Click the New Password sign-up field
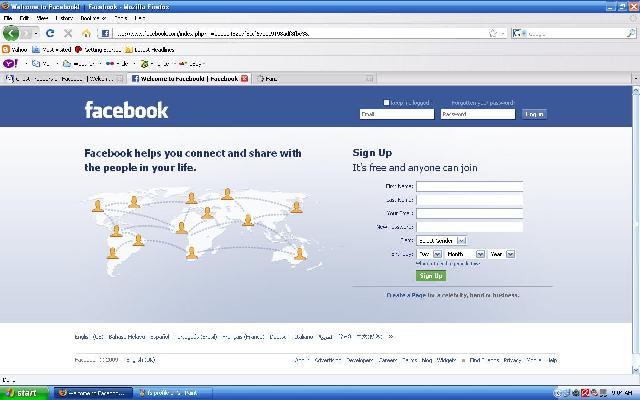The height and width of the screenshot is (400, 640). coord(469,227)
